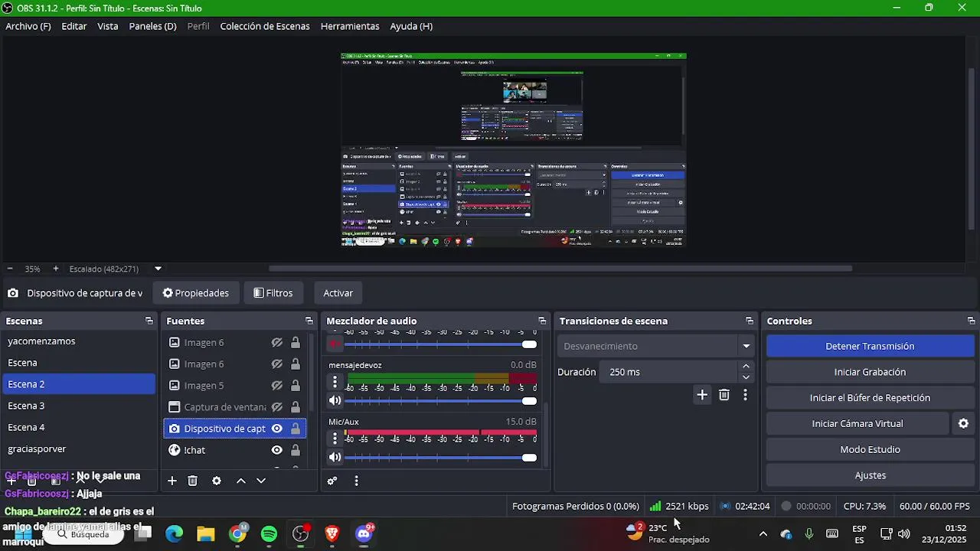Click Iniciar el Búfer de Repetición

coord(870,398)
